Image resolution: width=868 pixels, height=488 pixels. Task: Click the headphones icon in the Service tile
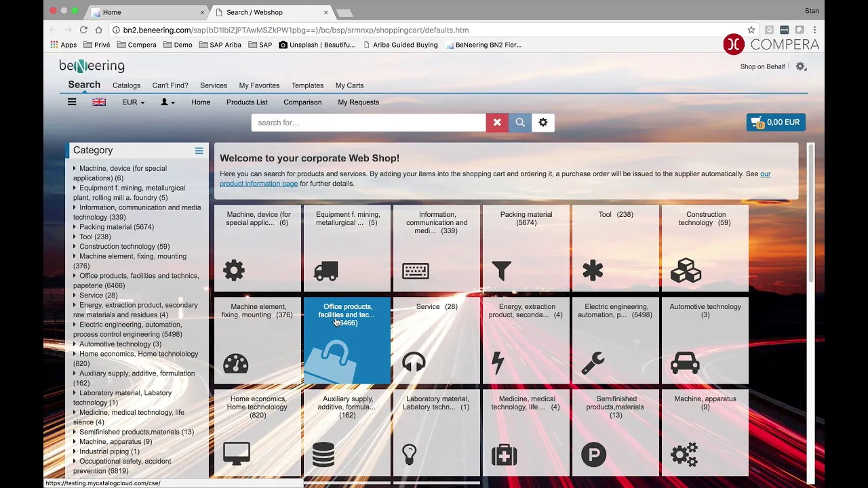[x=414, y=363]
